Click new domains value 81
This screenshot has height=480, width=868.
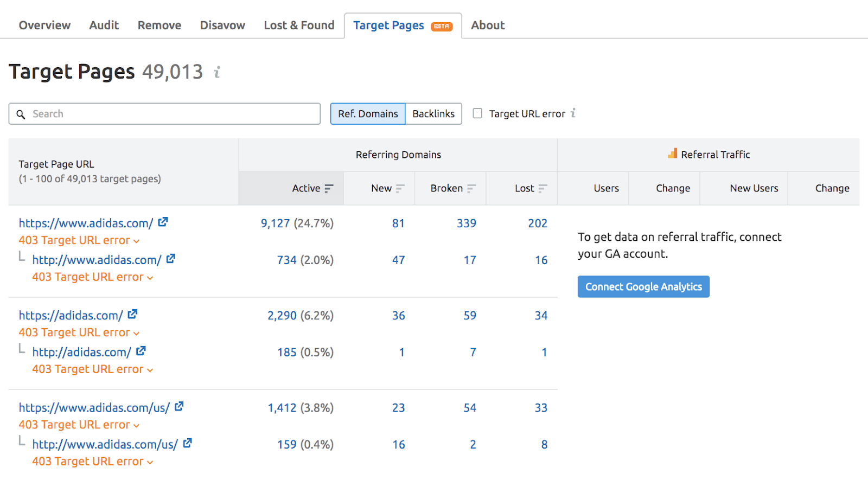tap(398, 223)
